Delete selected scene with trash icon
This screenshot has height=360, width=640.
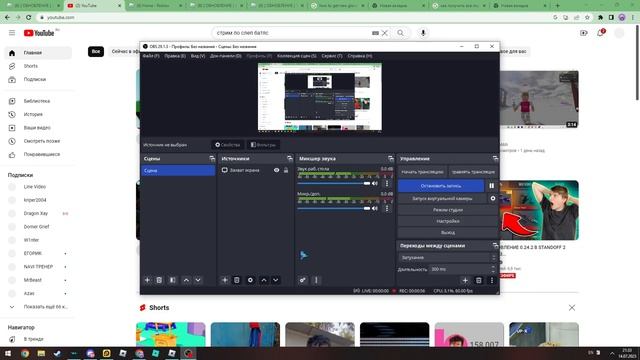(159, 280)
